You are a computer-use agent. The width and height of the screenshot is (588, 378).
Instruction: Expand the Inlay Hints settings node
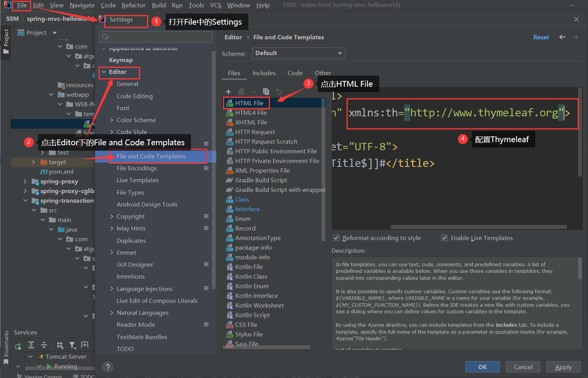(112, 228)
